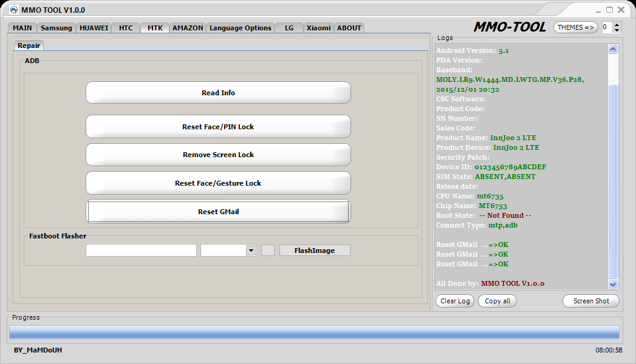Click the Copy all button
This screenshot has width=636, height=364.
[x=498, y=301]
